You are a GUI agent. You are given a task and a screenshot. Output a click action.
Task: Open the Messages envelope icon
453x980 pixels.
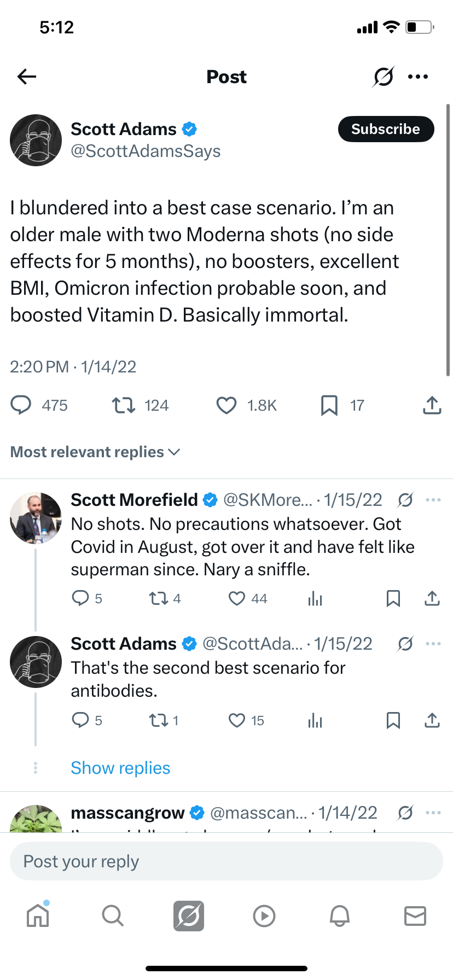[415, 915]
